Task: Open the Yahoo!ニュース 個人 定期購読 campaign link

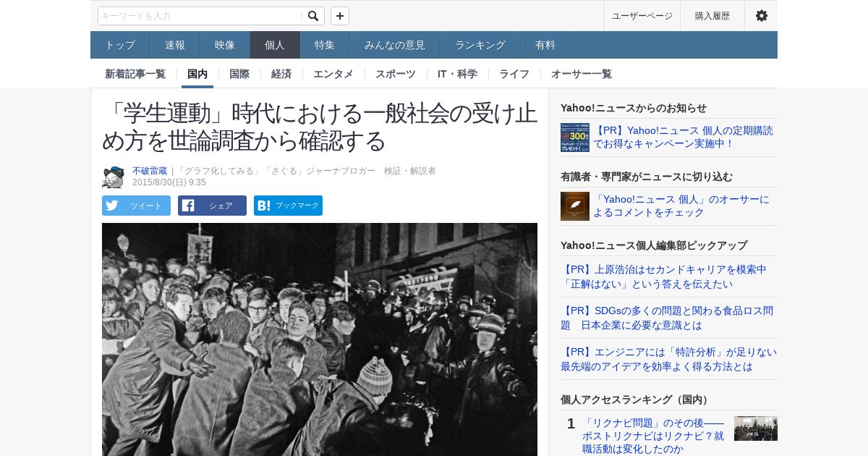Action: pos(684,137)
